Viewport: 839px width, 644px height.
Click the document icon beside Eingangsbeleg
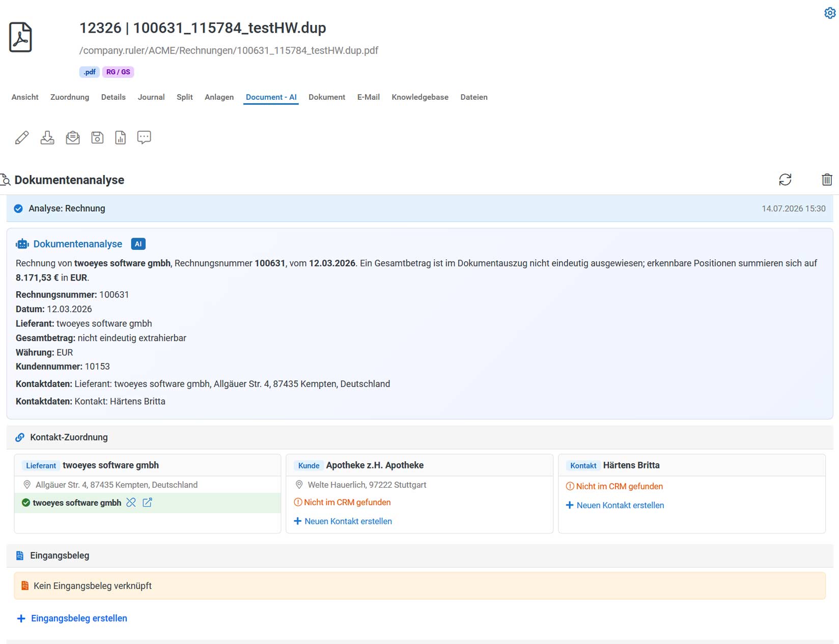[20, 555]
